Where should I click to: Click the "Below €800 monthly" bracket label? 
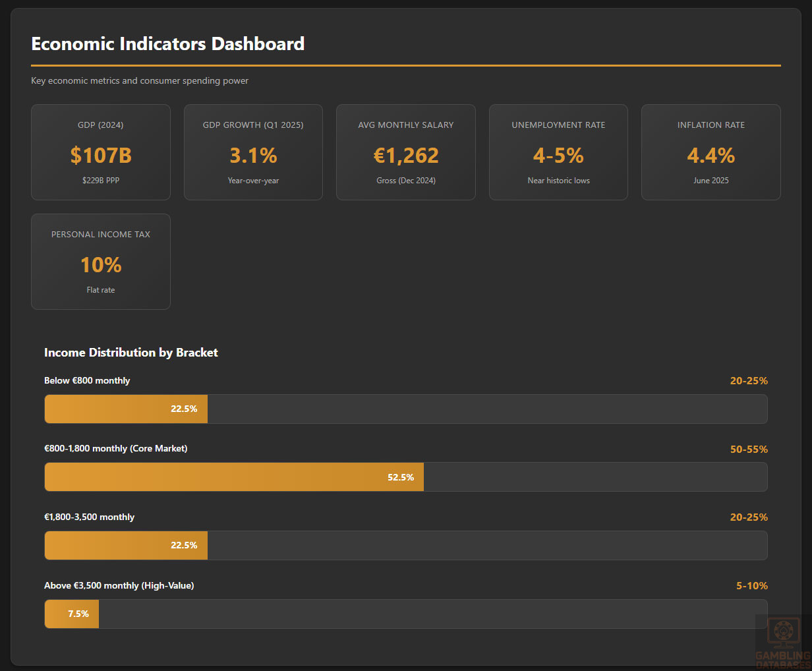click(87, 381)
